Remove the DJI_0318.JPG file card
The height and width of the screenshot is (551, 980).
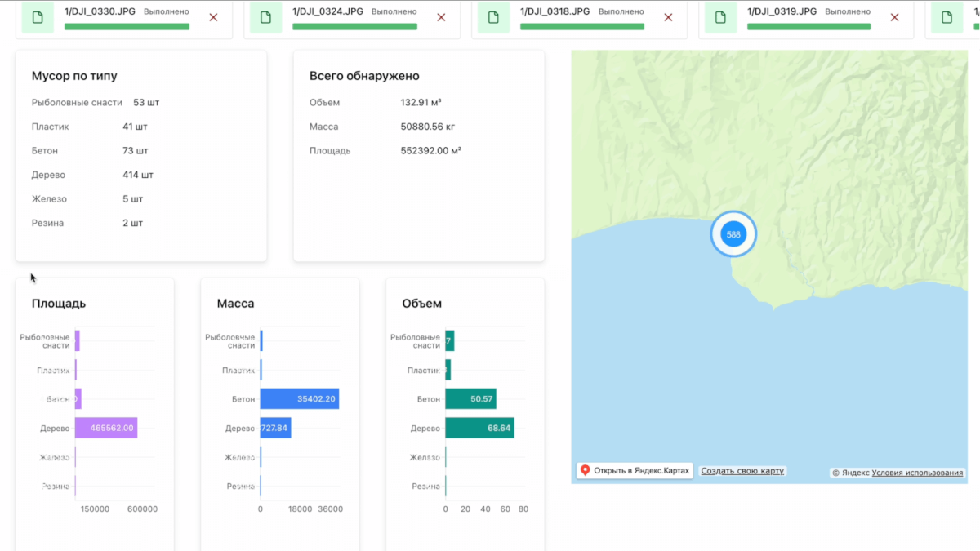(668, 17)
